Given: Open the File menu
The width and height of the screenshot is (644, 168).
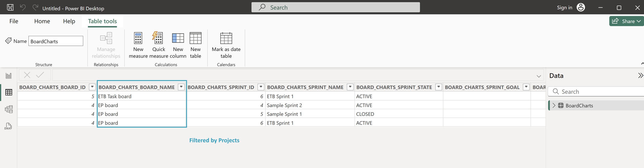Looking at the screenshot, I should click(14, 21).
